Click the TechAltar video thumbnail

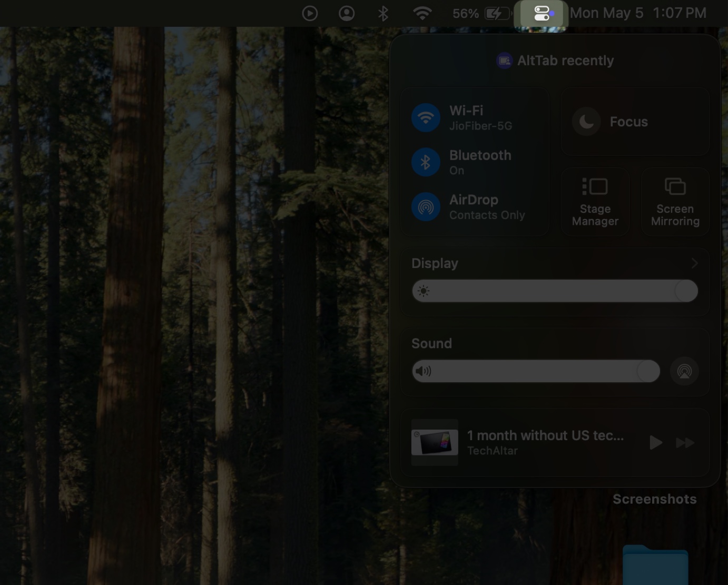click(x=434, y=442)
